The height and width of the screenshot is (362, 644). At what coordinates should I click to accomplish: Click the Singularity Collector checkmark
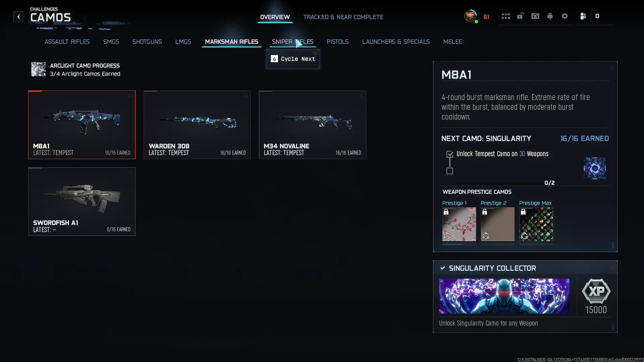(442, 268)
